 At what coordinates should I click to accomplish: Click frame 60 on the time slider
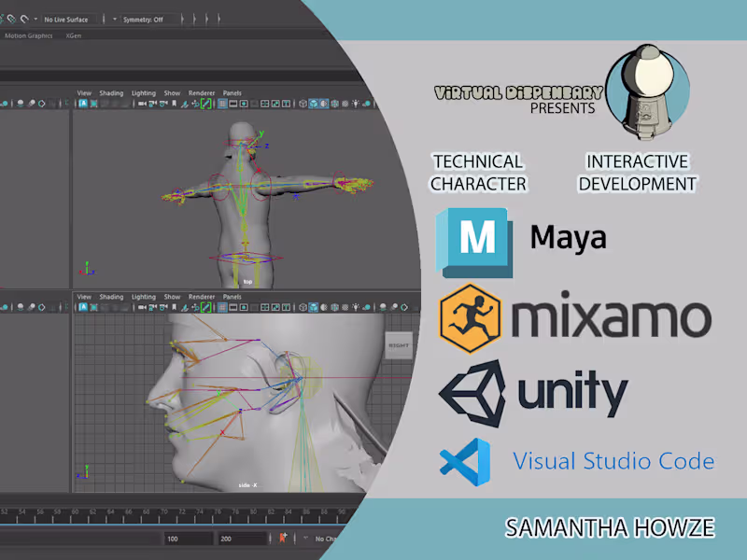tap(75, 511)
